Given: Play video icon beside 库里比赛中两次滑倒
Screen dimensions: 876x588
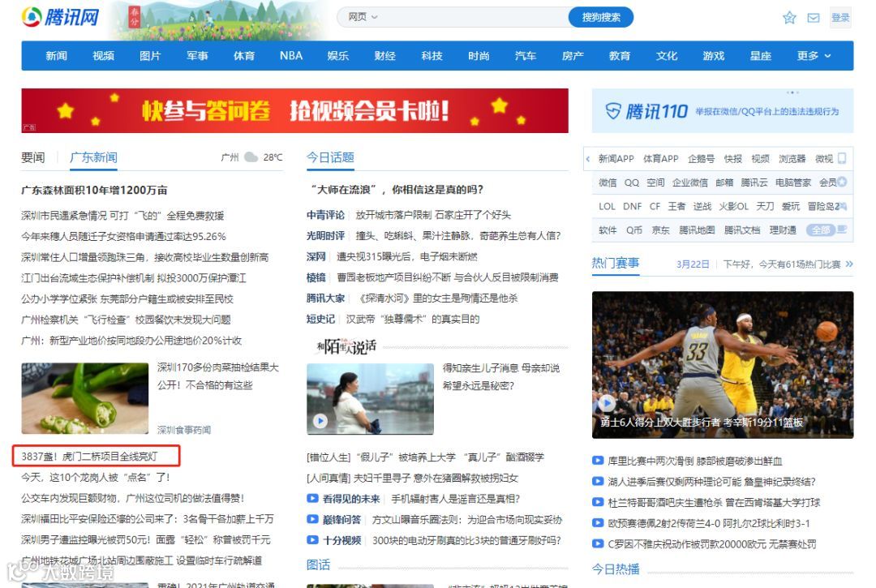Looking at the screenshot, I should pos(598,461).
